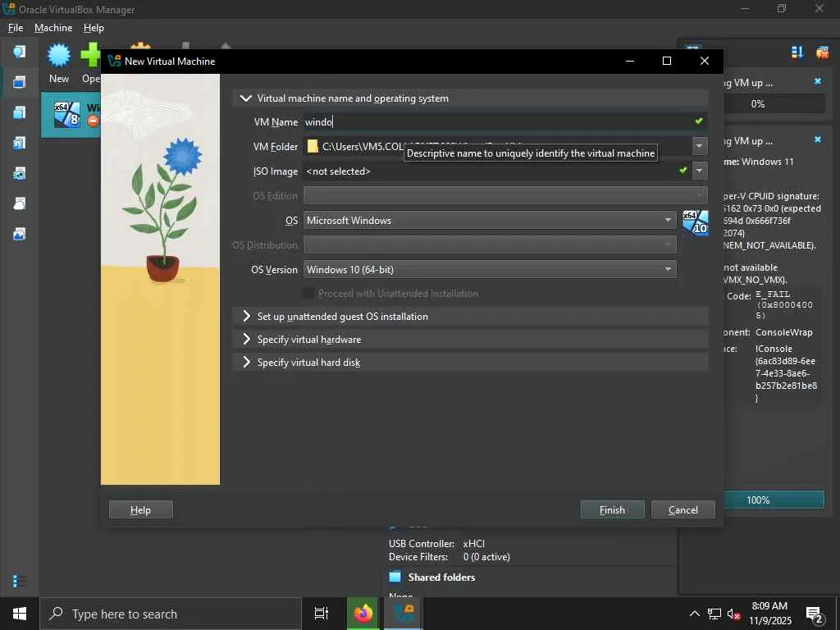Click the red stopped-state icon on the VM entry
The height and width of the screenshot is (630, 840).
pos(94,121)
